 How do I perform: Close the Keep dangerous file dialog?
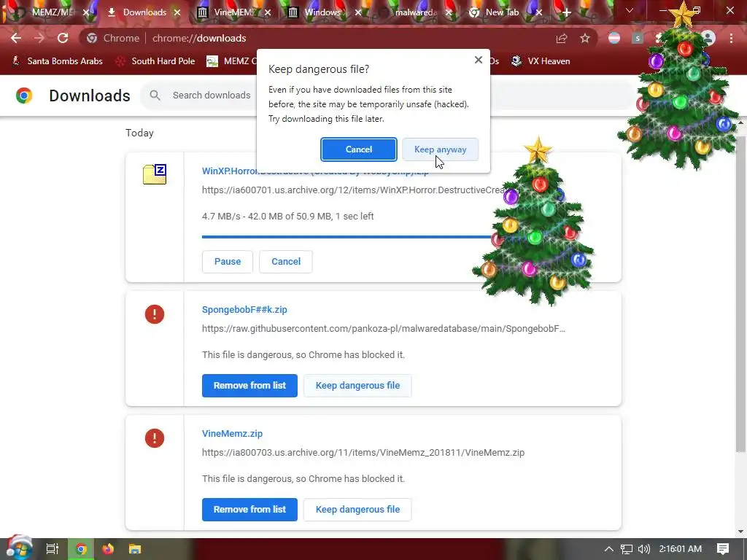[479, 60]
